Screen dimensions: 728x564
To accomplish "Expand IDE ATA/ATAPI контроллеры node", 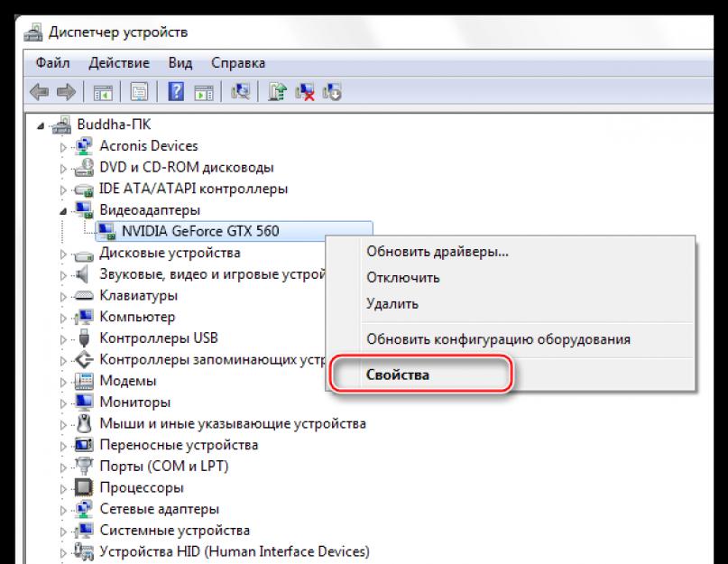I will point(63,190).
